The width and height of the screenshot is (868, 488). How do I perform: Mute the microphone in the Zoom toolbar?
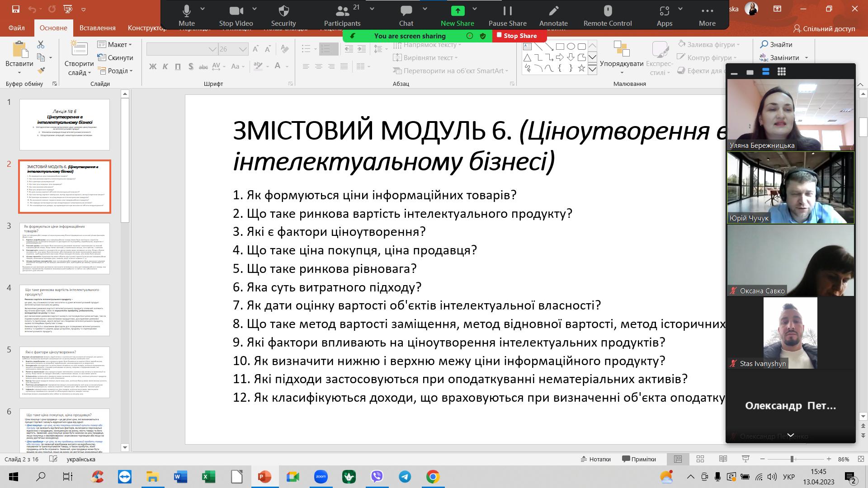click(186, 15)
